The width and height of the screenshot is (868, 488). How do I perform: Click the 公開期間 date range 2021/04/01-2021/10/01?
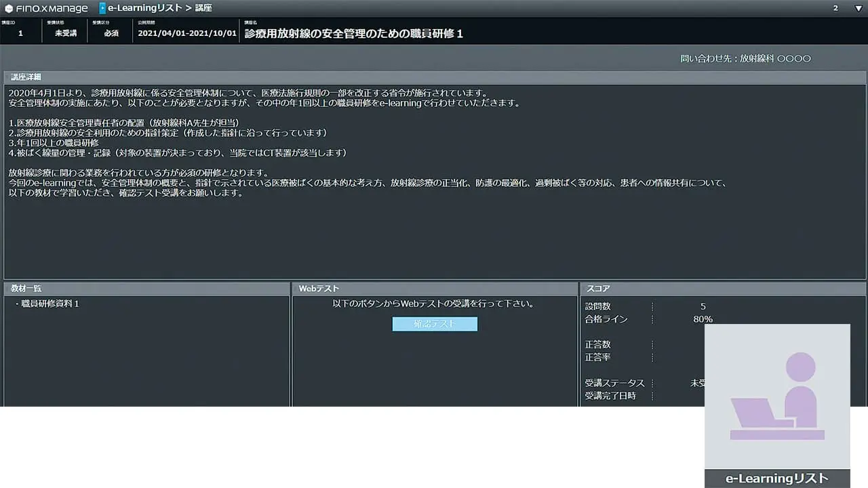coord(187,32)
